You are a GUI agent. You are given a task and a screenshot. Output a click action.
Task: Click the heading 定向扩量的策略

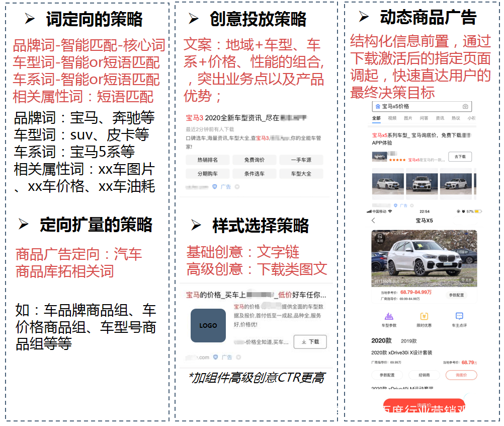(x=96, y=225)
